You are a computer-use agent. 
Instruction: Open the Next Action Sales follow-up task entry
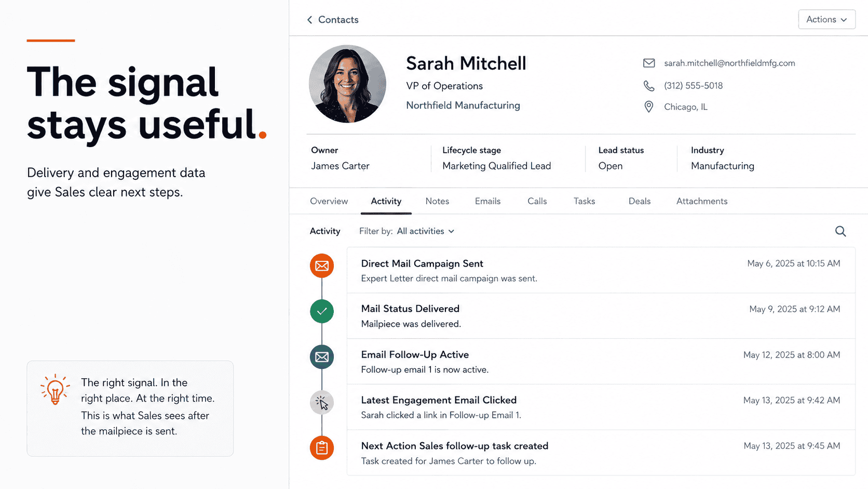[601, 453]
